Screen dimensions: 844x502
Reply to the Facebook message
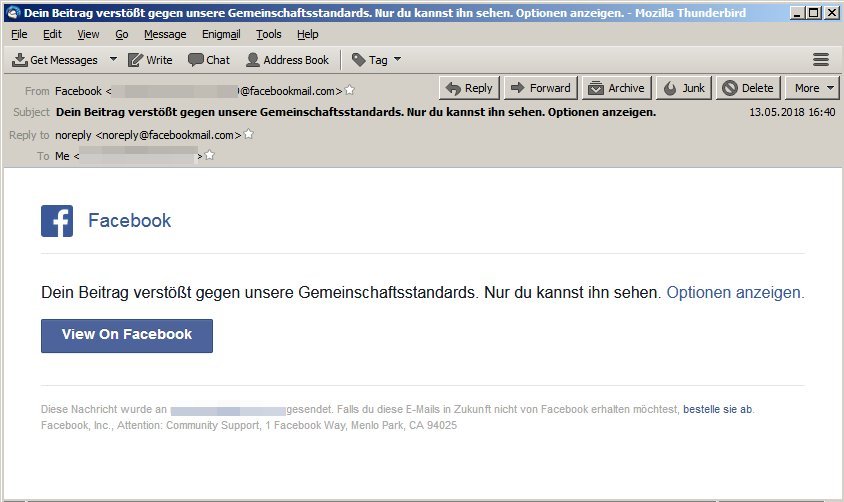point(469,88)
